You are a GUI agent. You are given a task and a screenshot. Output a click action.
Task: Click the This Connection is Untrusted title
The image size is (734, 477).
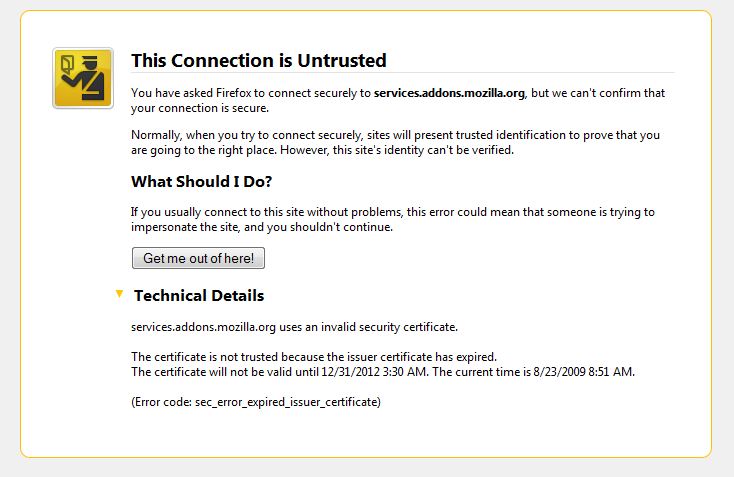(259, 60)
